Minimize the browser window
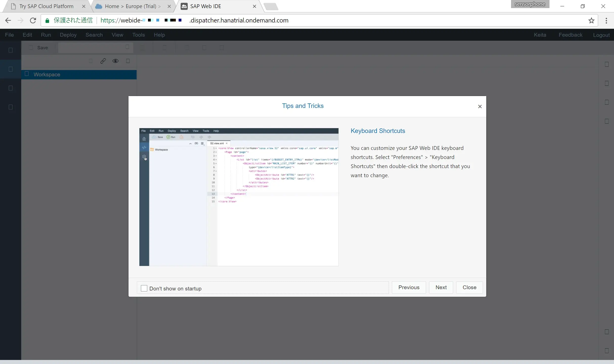The width and height of the screenshot is (614, 364). 562,6
